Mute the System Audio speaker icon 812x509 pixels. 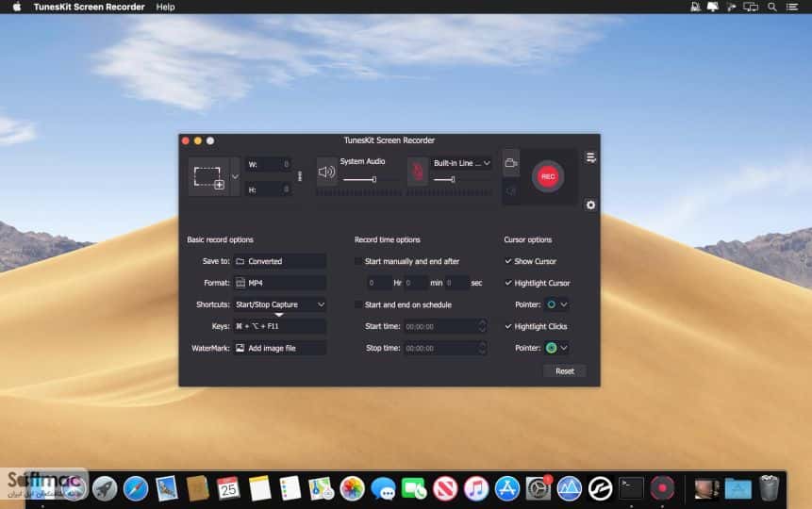pyautogui.click(x=326, y=172)
